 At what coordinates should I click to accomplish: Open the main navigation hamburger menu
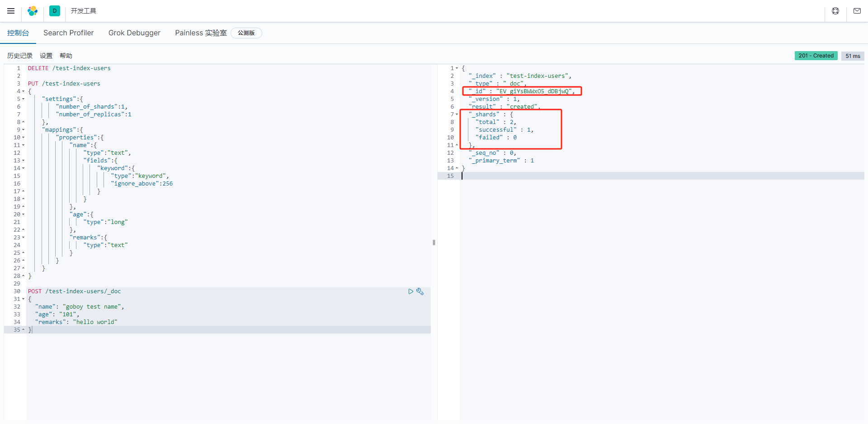click(11, 11)
